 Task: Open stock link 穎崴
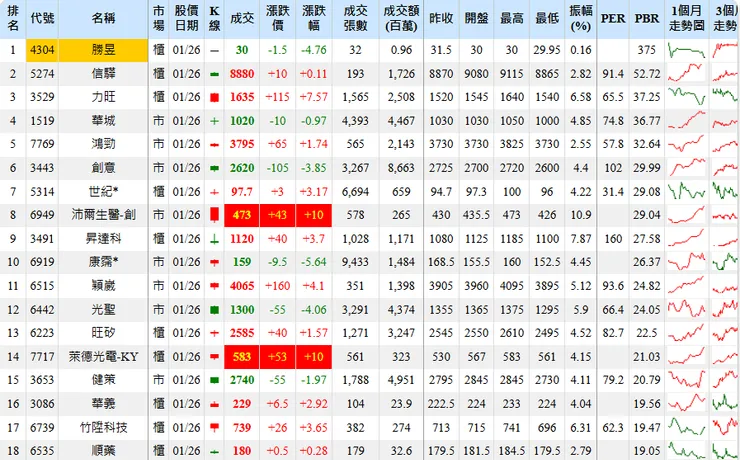(x=103, y=285)
